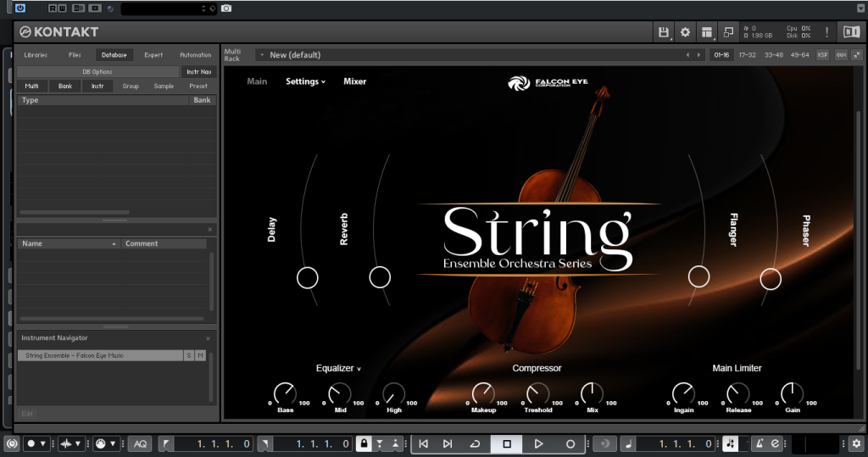868x457 pixels.
Task: Click the Reverb slider handle
Action: 380,277
